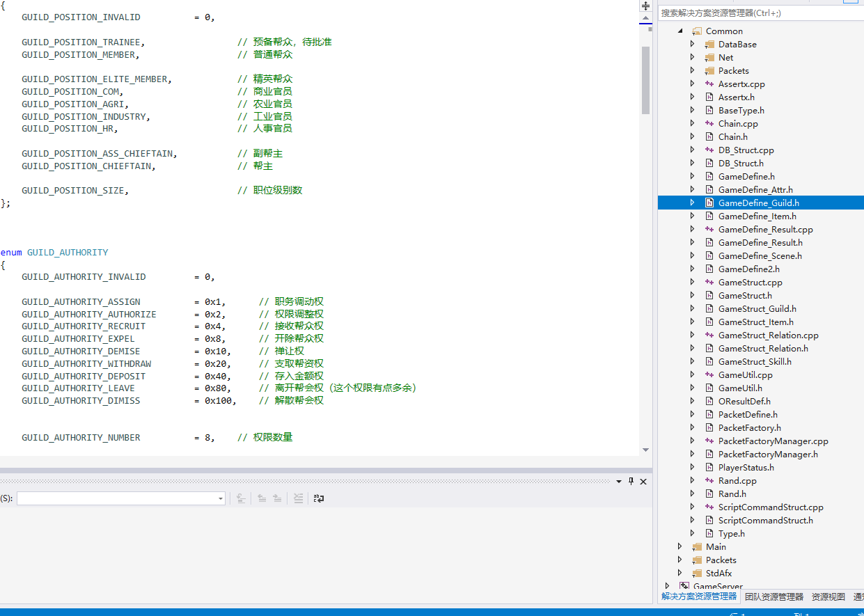
Task: Click the split editor handle above scrollbar
Action: click(x=645, y=6)
